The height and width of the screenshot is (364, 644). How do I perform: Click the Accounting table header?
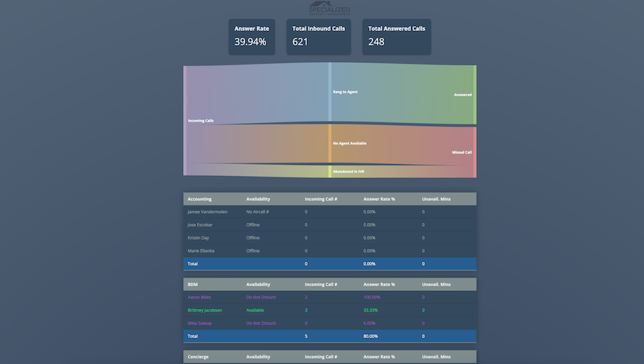click(x=200, y=198)
